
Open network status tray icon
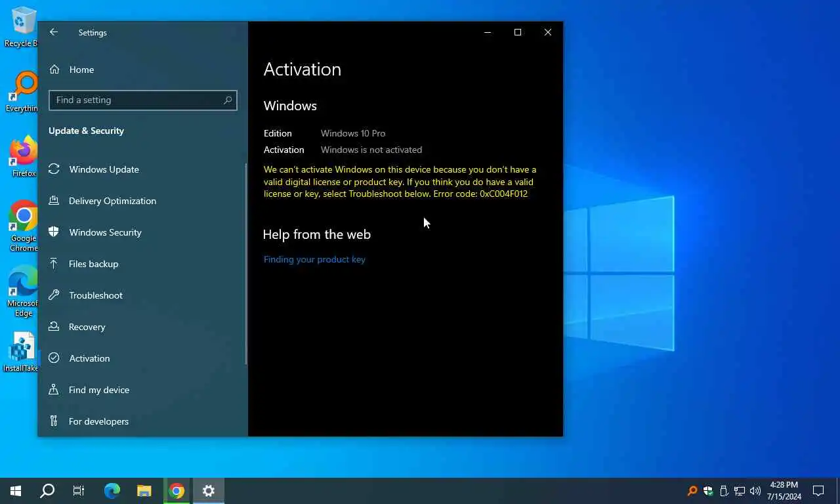(740, 491)
